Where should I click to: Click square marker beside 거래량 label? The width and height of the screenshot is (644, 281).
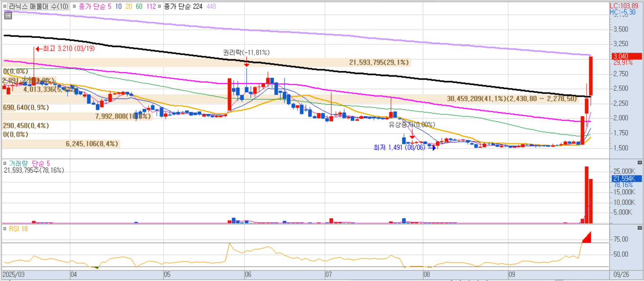click(x=5, y=163)
